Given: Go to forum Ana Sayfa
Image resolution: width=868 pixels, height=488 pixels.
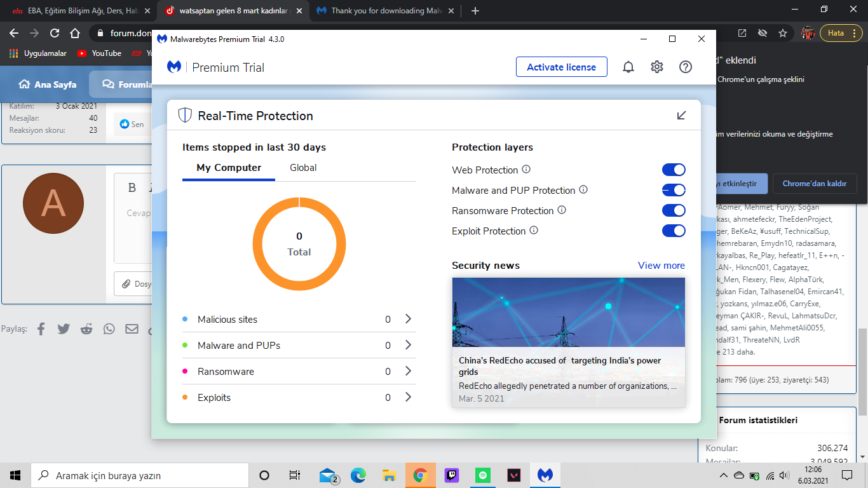Looking at the screenshot, I should click(47, 84).
